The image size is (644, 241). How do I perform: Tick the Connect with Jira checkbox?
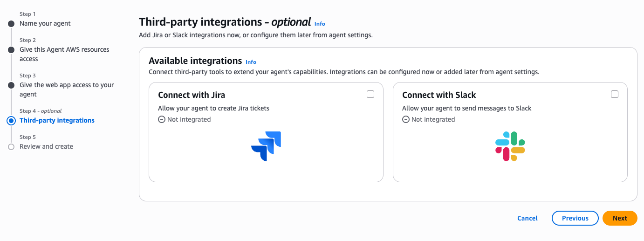[370, 94]
